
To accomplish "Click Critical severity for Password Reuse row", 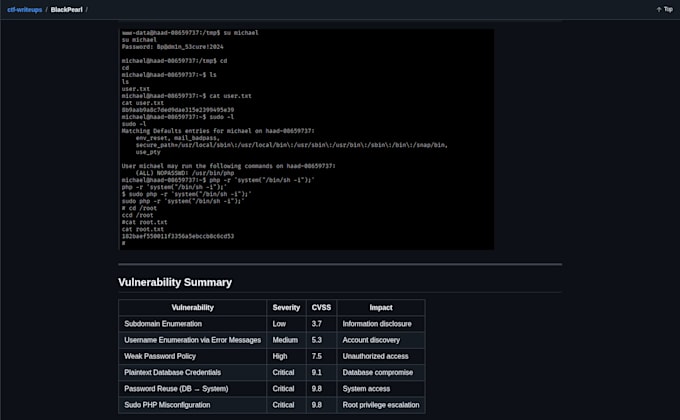I will click(286, 389).
